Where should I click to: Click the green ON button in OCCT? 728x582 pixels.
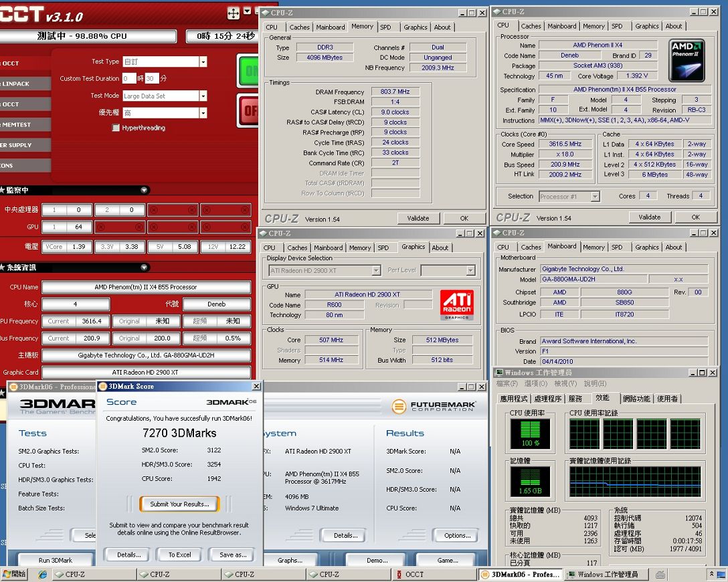pos(249,70)
